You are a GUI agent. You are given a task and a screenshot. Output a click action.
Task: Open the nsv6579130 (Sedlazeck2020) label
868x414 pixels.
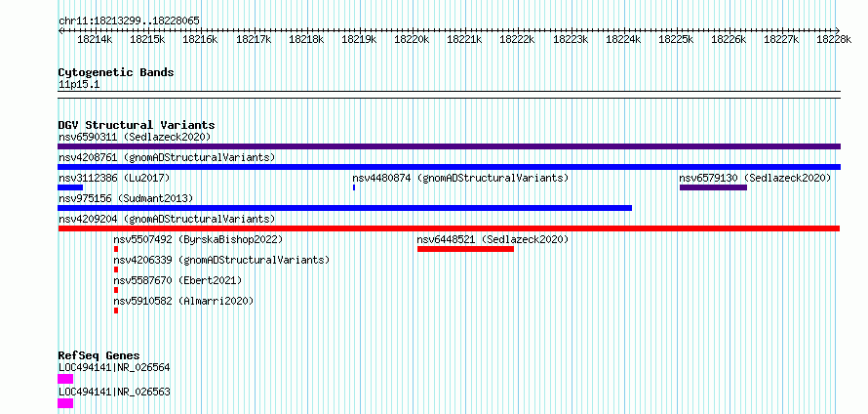click(755, 178)
